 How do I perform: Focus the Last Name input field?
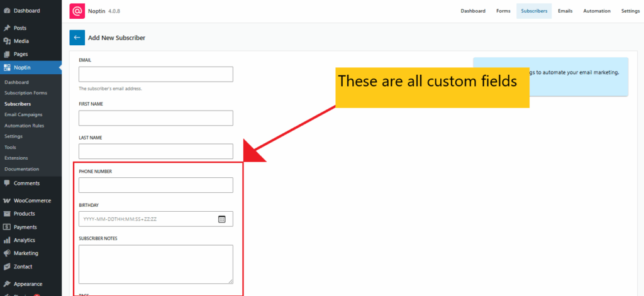pos(156,151)
